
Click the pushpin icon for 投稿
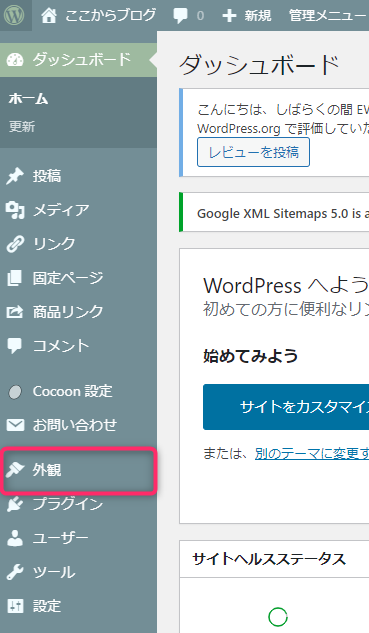pos(15,176)
